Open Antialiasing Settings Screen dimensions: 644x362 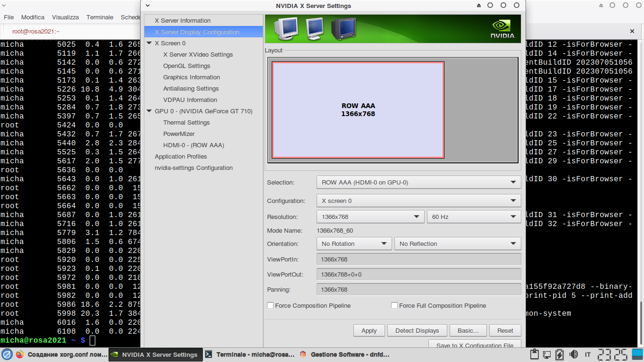coord(191,88)
